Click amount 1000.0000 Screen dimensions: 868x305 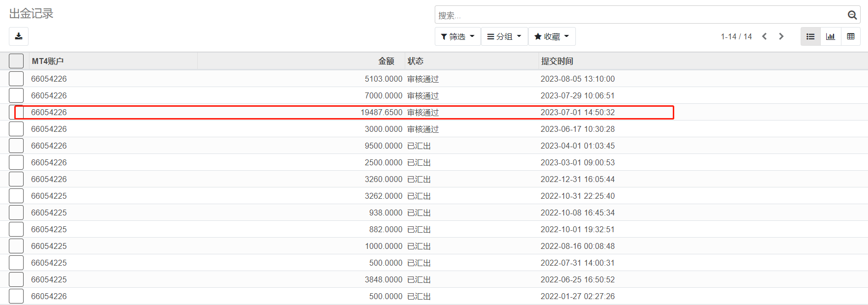[384, 246]
